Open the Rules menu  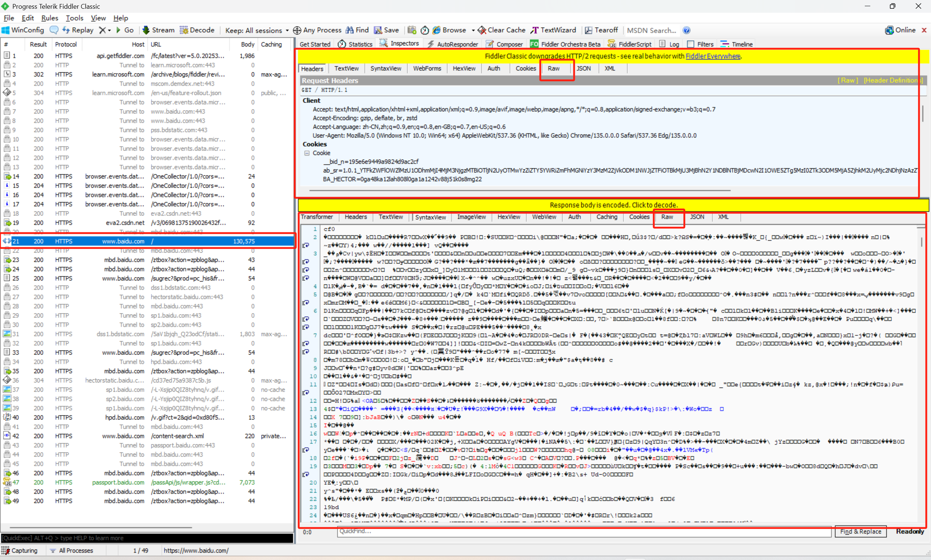coord(49,18)
